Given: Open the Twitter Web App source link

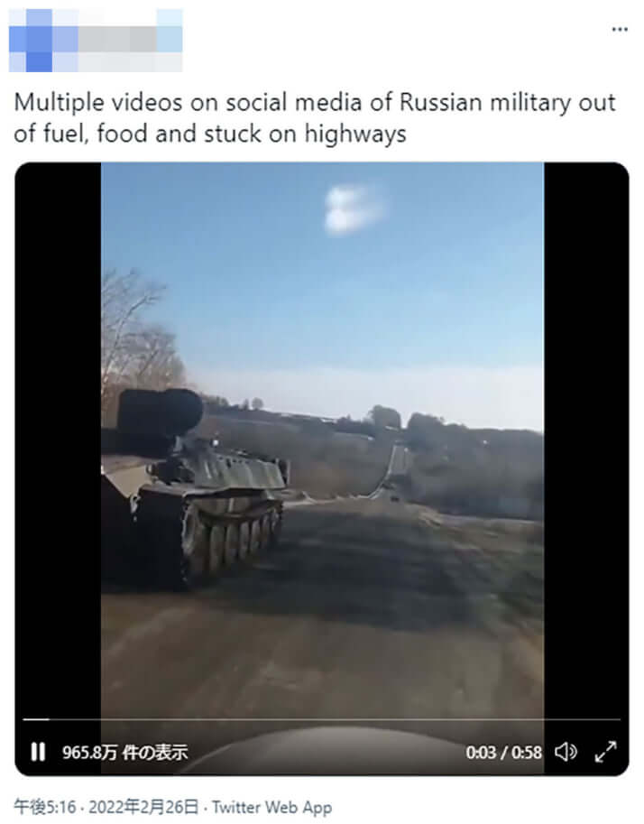Looking at the screenshot, I should [271, 807].
